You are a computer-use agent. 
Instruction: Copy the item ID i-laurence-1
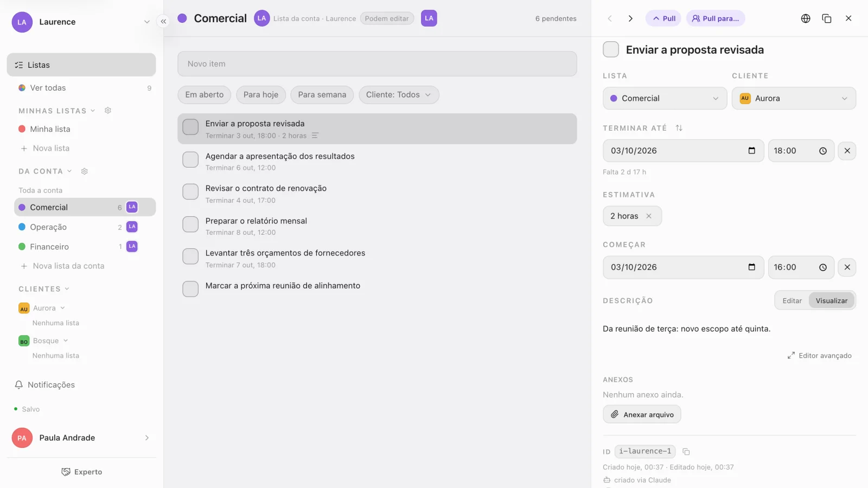686,452
